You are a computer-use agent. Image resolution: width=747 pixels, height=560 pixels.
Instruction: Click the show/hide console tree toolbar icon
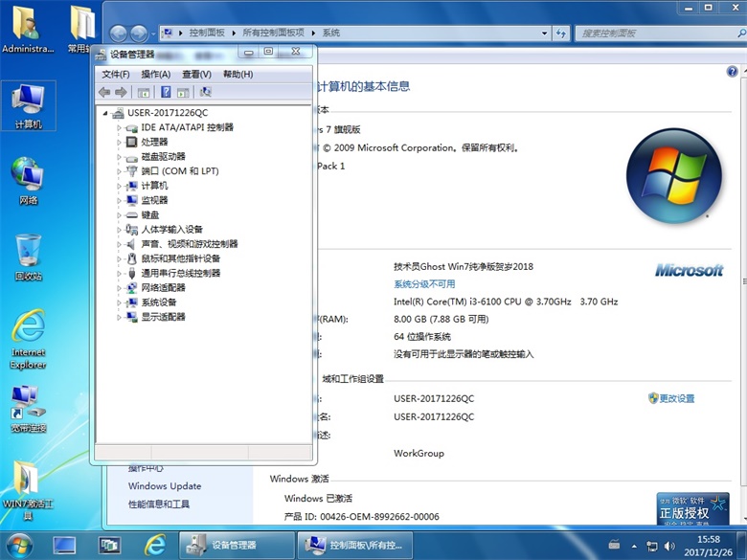tap(144, 93)
